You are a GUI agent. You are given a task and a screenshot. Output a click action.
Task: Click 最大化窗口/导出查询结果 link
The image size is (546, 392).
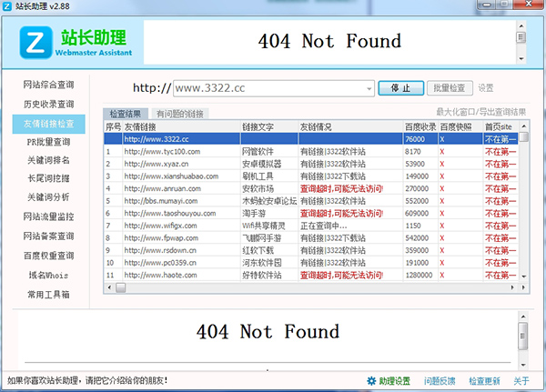click(x=481, y=112)
